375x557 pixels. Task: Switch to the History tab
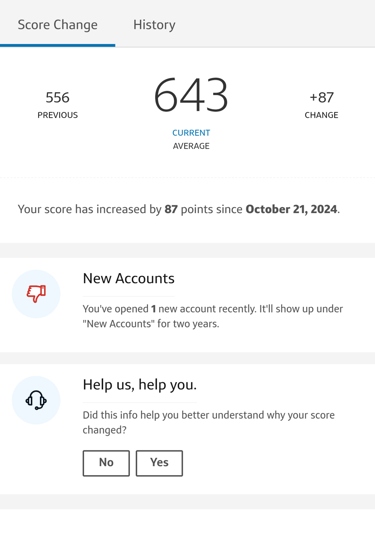point(154,25)
